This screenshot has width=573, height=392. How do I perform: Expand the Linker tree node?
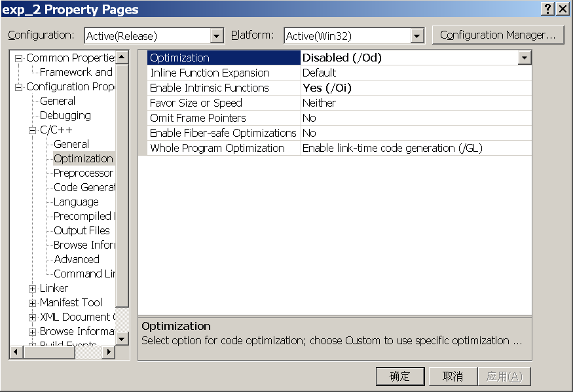pyautogui.click(x=33, y=289)
